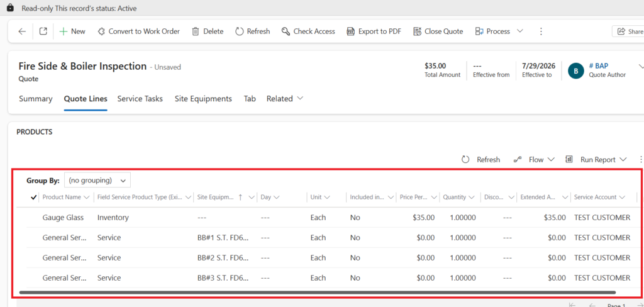The width and height of the screenshot is (644, 307).
Task: Click the horizontal scrollbar of Products grid
Action: point(317,292)
